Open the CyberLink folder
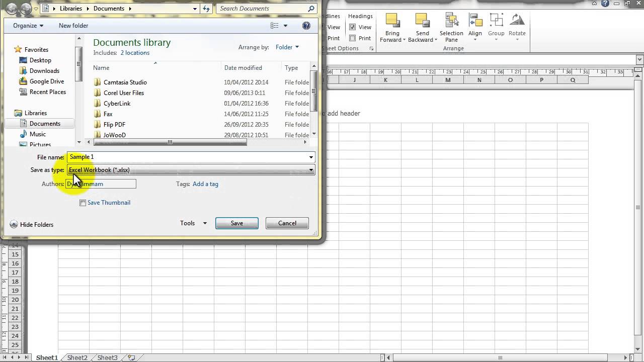 (x=117, y=104)
